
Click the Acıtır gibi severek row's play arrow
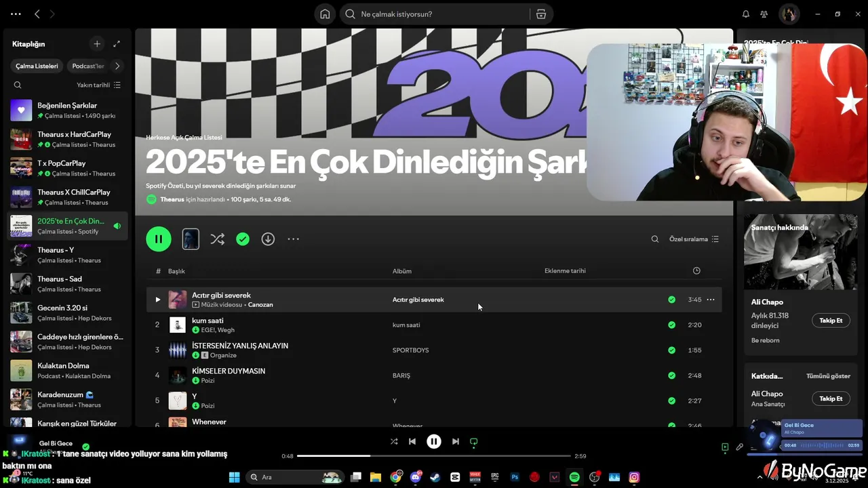[158, 300]
